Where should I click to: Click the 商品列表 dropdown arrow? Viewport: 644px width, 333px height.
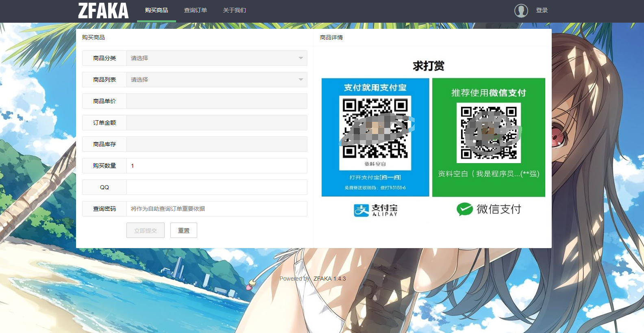tap(301, 80)
